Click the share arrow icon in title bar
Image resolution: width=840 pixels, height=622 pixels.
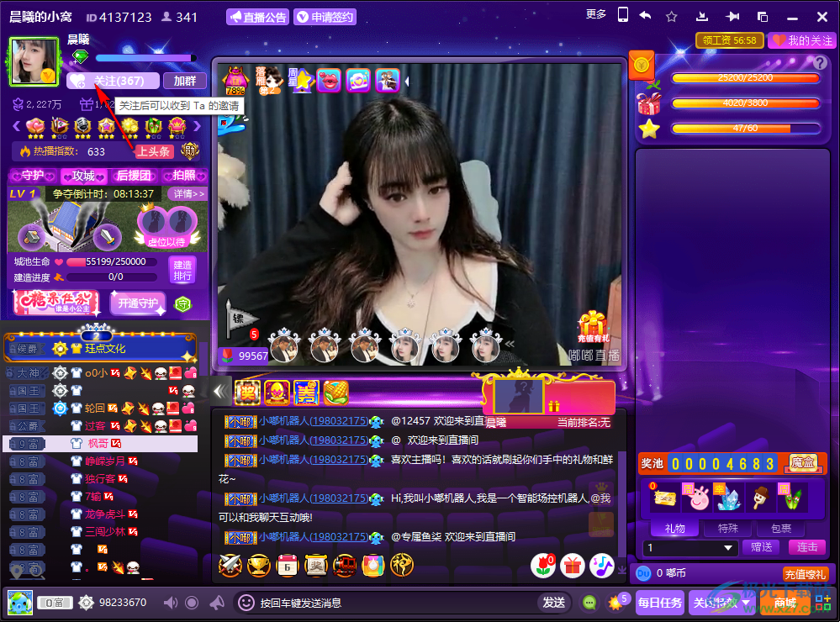coord(646,15)
